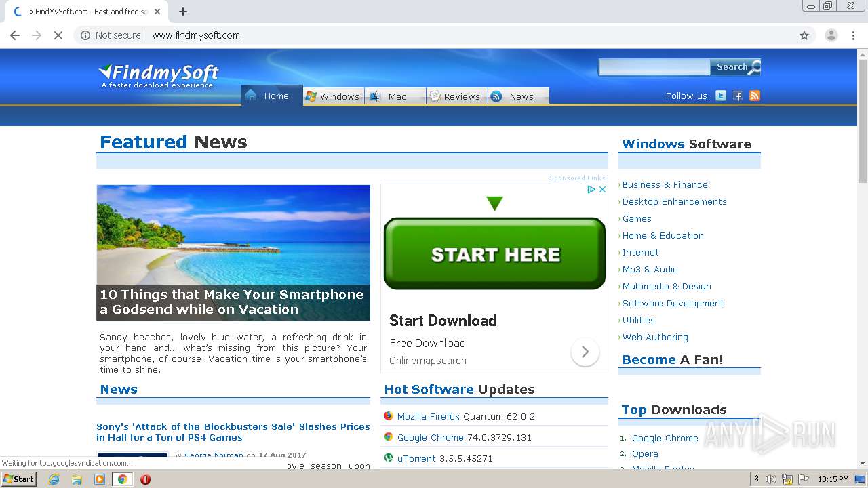Click the address bar URL
The height and width of the screenshot is (488, 868).
pyautogui.click(x=196, y=35)
